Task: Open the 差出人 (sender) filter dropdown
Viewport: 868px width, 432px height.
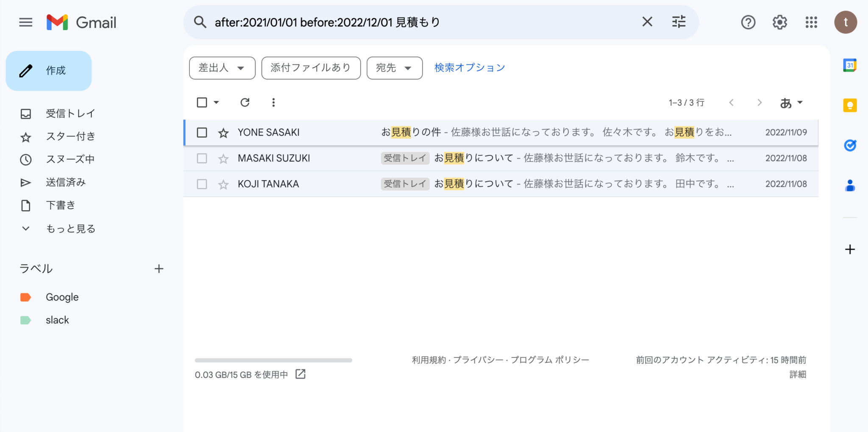Action: point(222,68)
